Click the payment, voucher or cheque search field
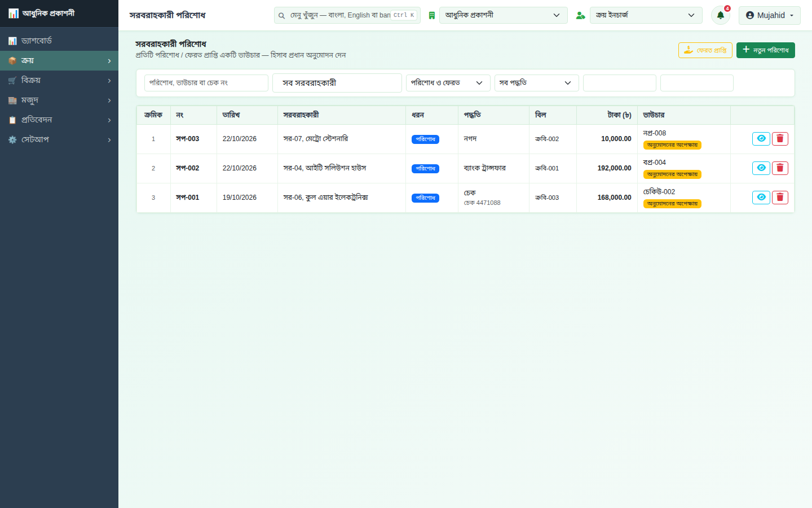This screenshot has width=812, height=508. (206, 83)
